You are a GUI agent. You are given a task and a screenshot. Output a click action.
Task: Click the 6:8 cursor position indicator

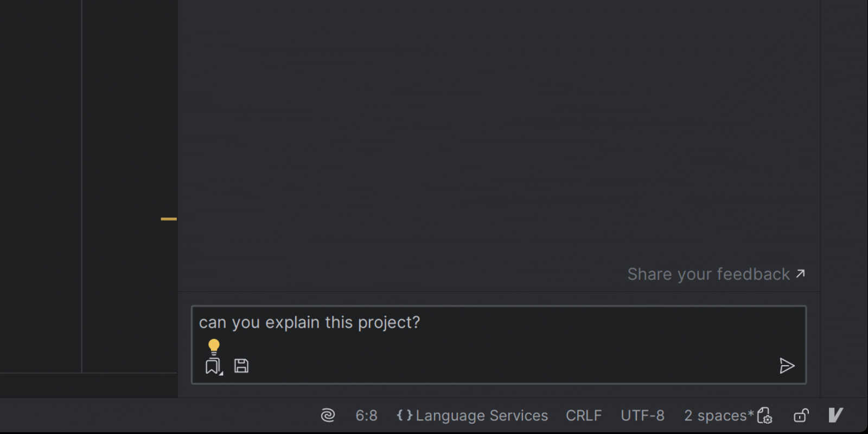(x=366, y=416)
